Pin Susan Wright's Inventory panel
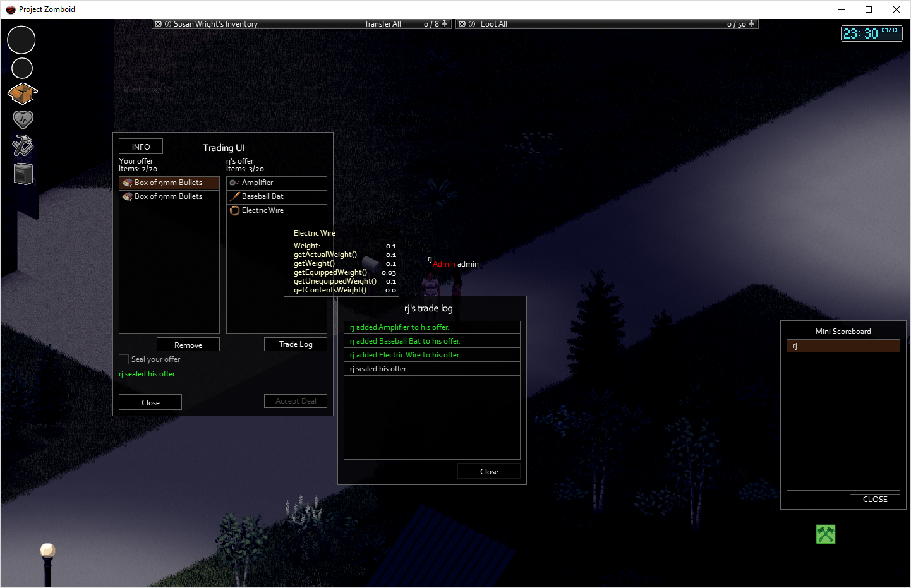Image resolution: width=911 pixels, height=588 pixels. (x=445, y=23)
